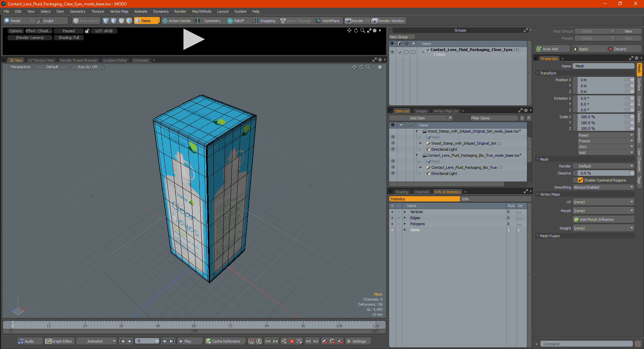This screenshot has width=644, height=349.
Task: Open the Dynamics menu
Action: [x=161, y=11]
